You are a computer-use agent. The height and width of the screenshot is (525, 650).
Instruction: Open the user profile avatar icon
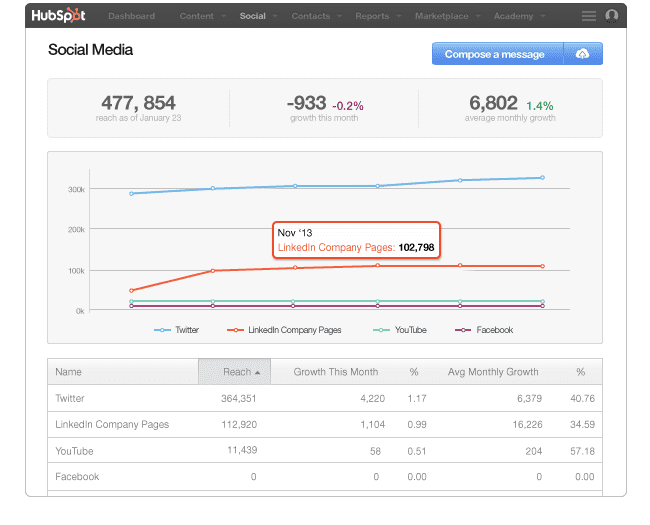611,16
